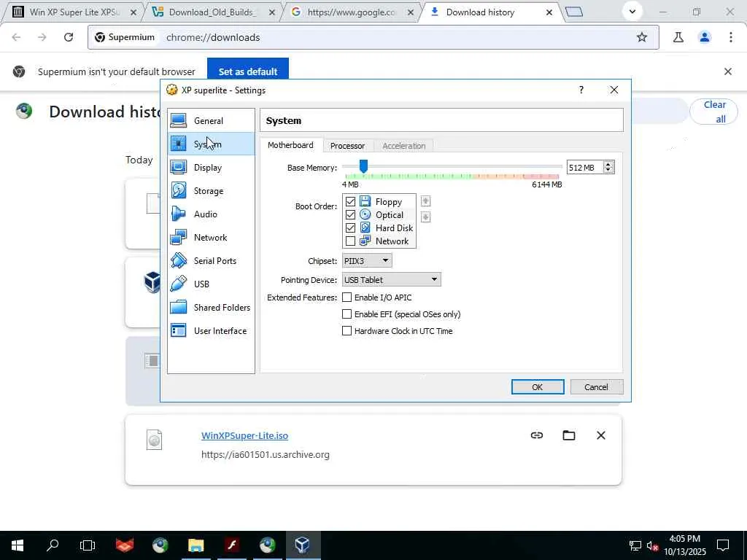This screenshot has width=747, height=560.
Task: Click Clear all downloads button
Action: point(713,112)
